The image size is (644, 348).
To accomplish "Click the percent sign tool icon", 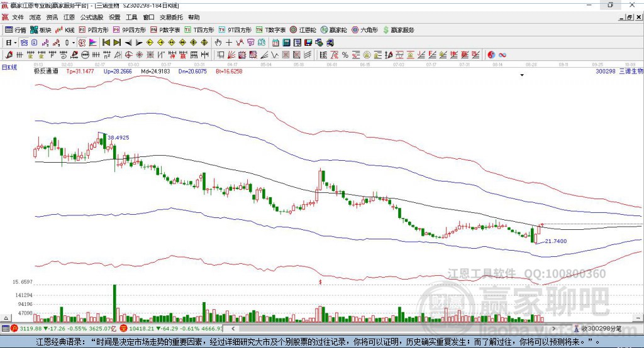I will 345,55.
